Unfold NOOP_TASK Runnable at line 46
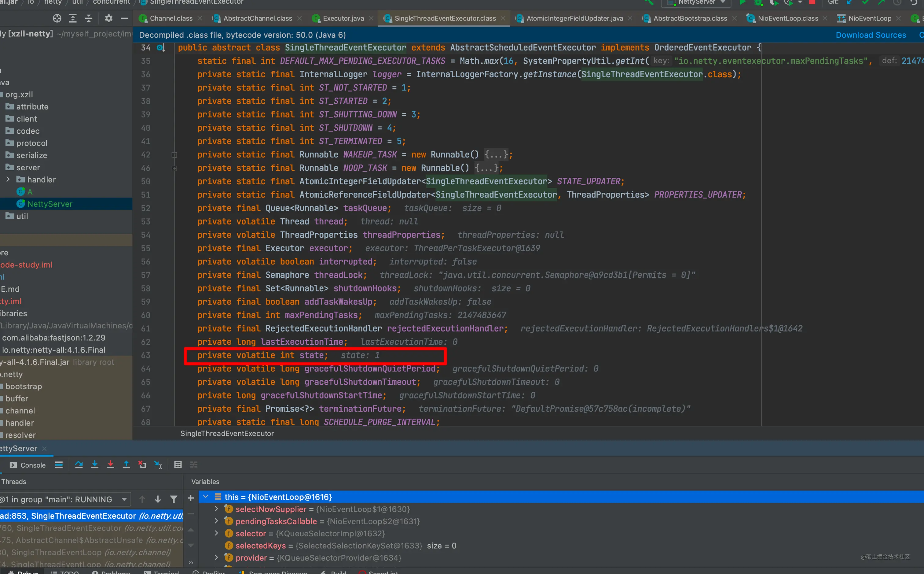This screenshot has height=574, width=924. click(x=174, y=168)
